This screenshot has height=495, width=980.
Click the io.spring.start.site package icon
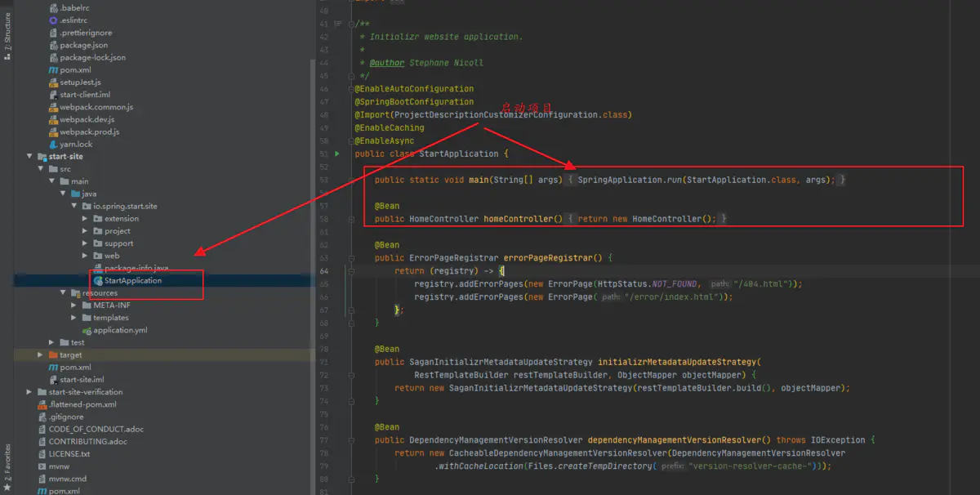click(87, 207)
